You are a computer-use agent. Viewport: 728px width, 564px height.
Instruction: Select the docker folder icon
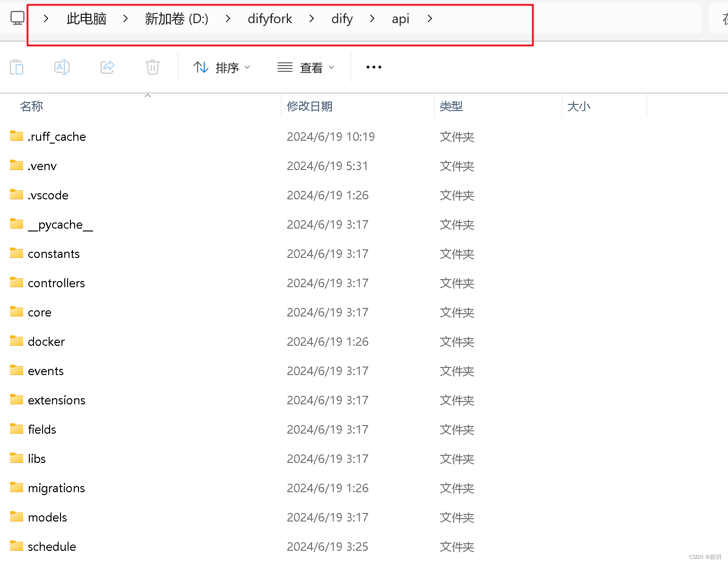[x=17, y=341]
